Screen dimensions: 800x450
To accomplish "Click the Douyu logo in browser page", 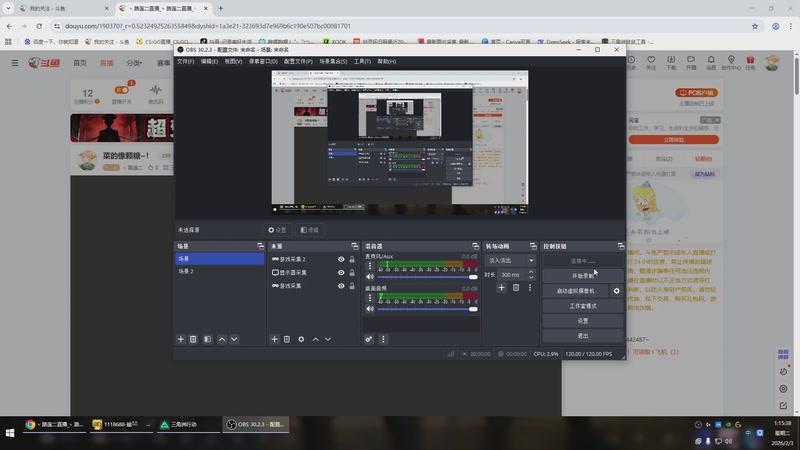I will click(44, 63).
